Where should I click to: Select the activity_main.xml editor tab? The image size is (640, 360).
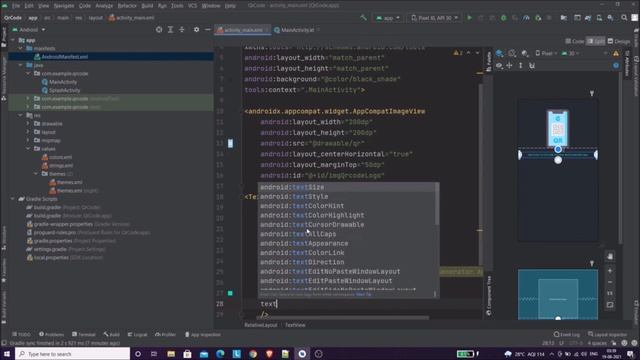coord(242,30)
